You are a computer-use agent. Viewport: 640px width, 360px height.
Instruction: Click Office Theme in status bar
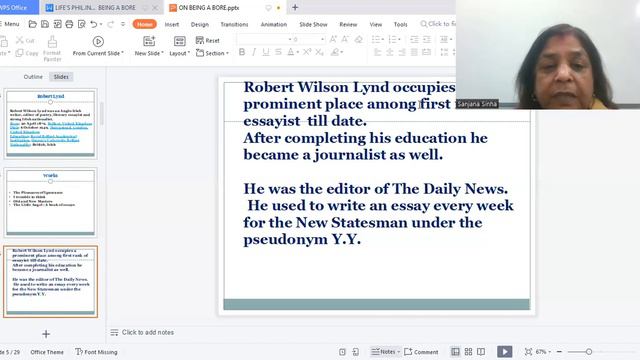pyautogui.click(x=47, y=352)
